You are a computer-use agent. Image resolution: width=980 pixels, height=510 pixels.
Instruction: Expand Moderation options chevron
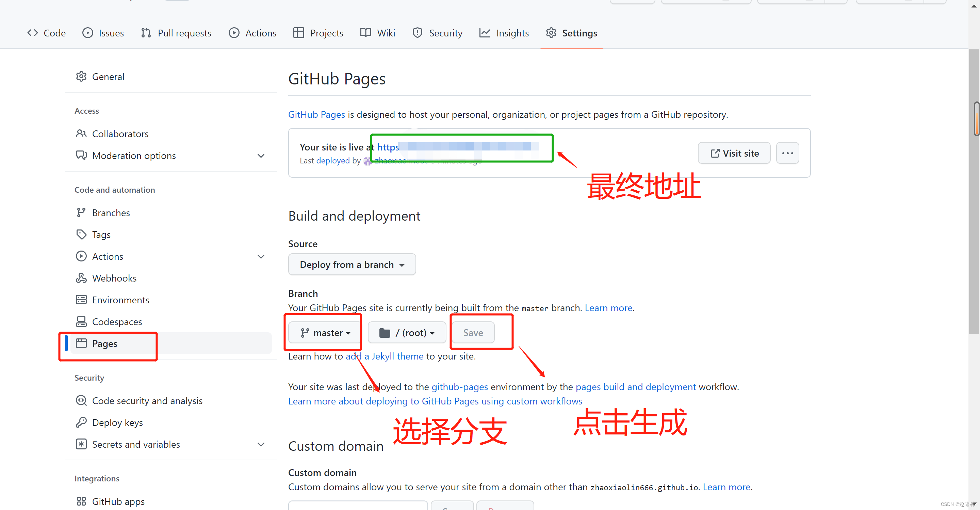click(x=261, y=156)
